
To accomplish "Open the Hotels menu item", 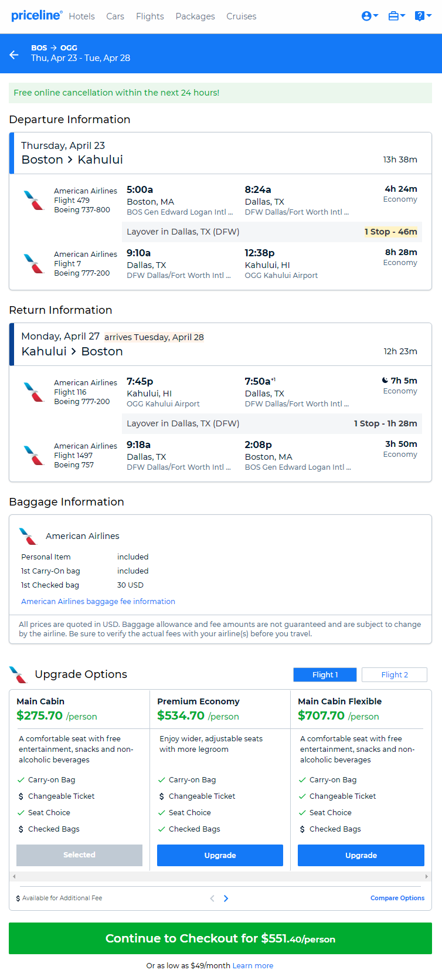I will click(81, 16).
